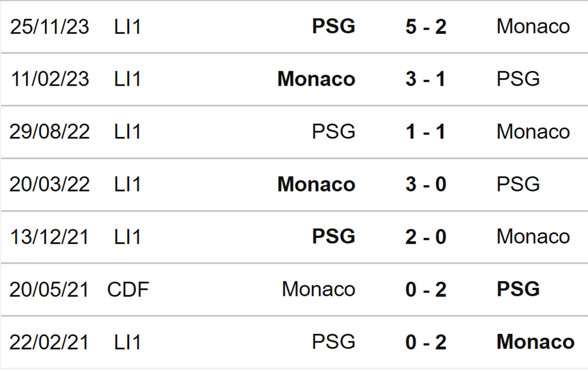The height and width of the screenshot is (371, 588).
Task: Open the 5 - 2 score from 25/11/23
Action: (426, 26)
